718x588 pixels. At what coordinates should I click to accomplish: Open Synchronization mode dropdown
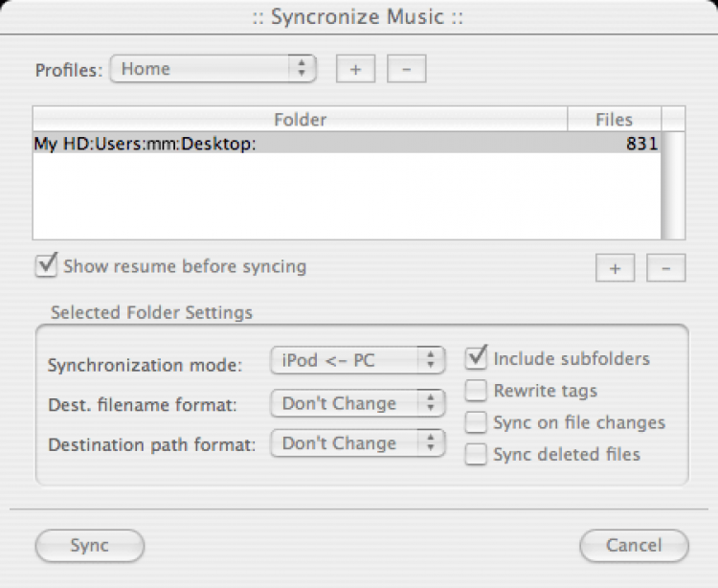point(358,361)
